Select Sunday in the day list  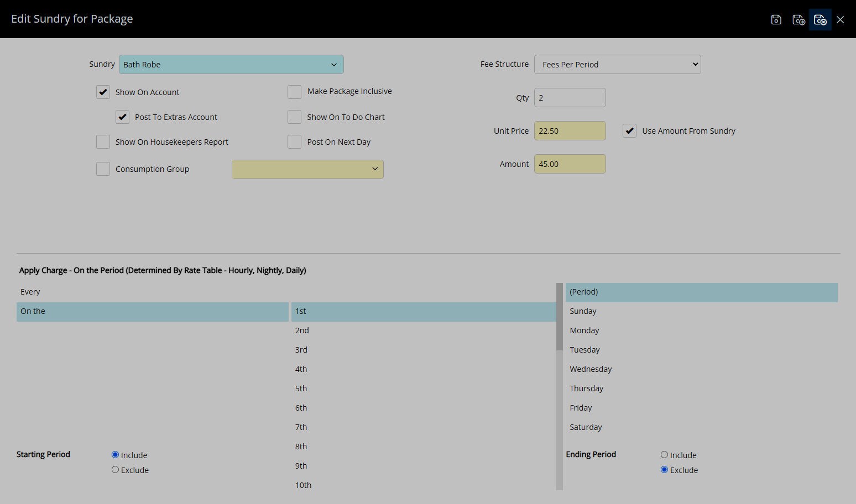pos(702,311)
